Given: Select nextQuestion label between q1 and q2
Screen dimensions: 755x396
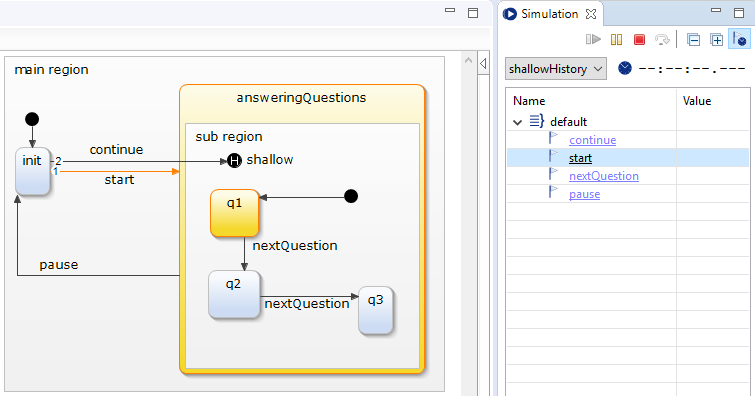Looking at the screenshot, I should click(295, 246).
